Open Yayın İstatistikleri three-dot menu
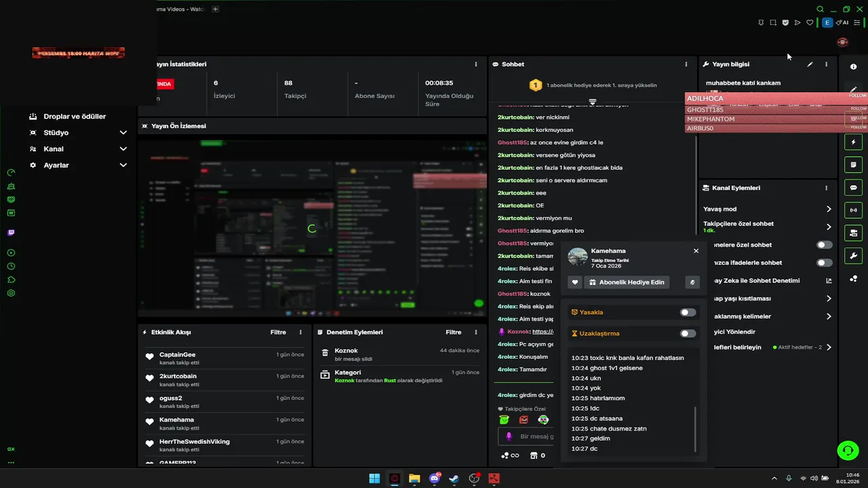The height and width of the screenshot is (488, 868). click(476, 64)
